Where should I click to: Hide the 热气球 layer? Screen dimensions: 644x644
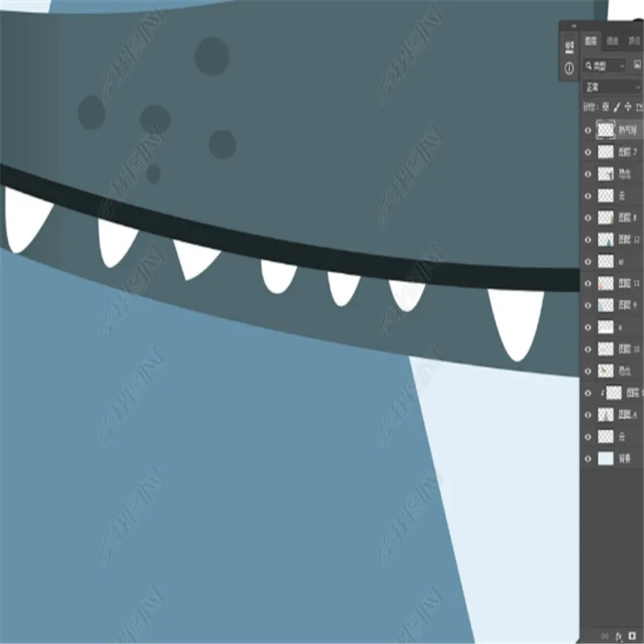[x=588, y=130]
